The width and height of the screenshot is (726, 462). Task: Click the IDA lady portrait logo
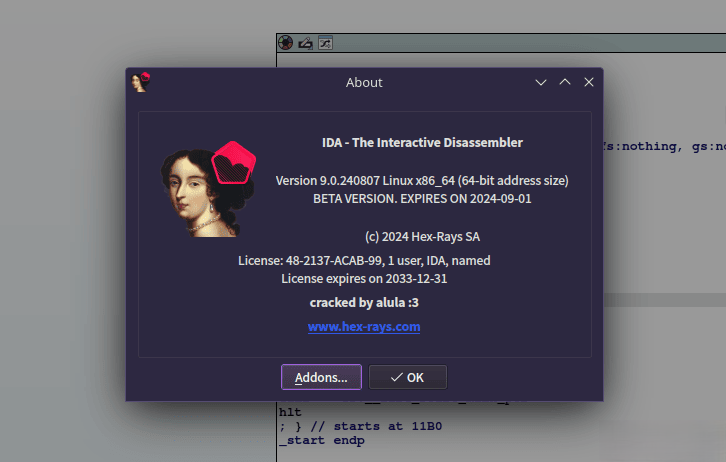point(208,189)
